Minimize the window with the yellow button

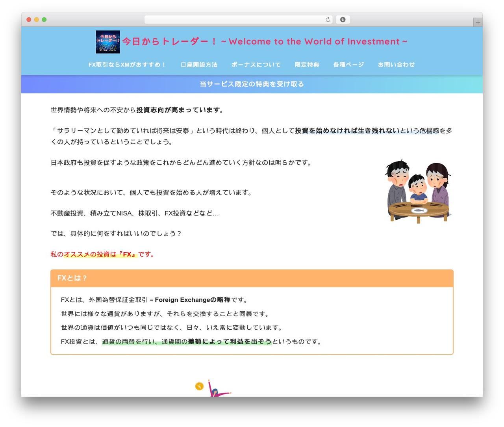pos(37,20)
